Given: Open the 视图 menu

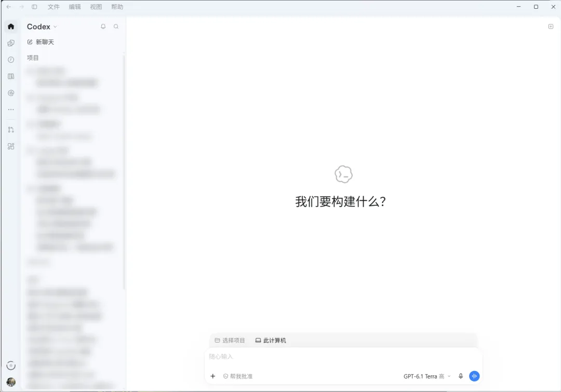Looking at the screenshot, I should (96, 7).
